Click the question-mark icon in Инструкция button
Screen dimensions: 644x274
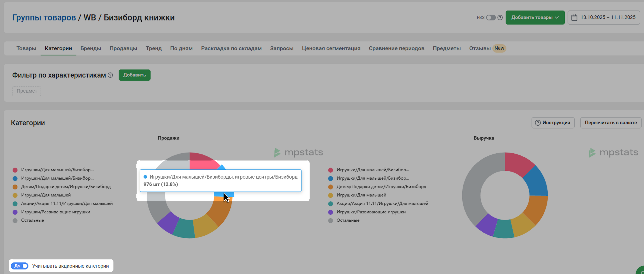click(538, 123)
